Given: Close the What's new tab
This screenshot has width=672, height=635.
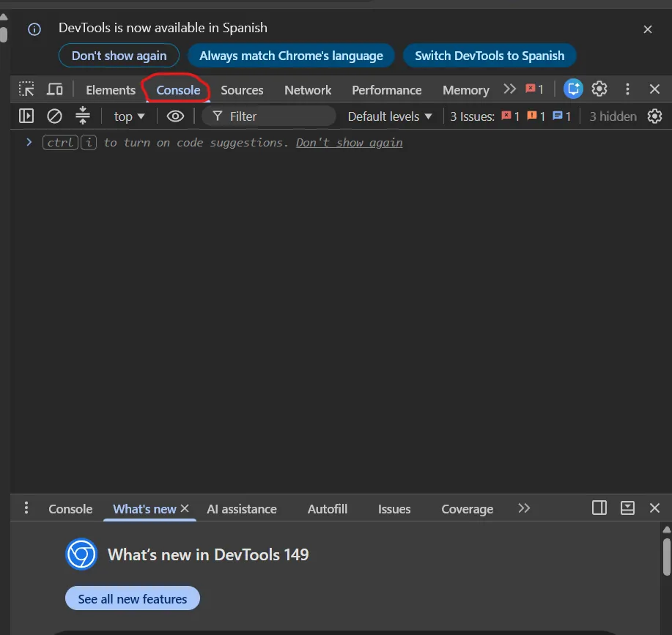Looking at the screenshot, I should (185, 508).
